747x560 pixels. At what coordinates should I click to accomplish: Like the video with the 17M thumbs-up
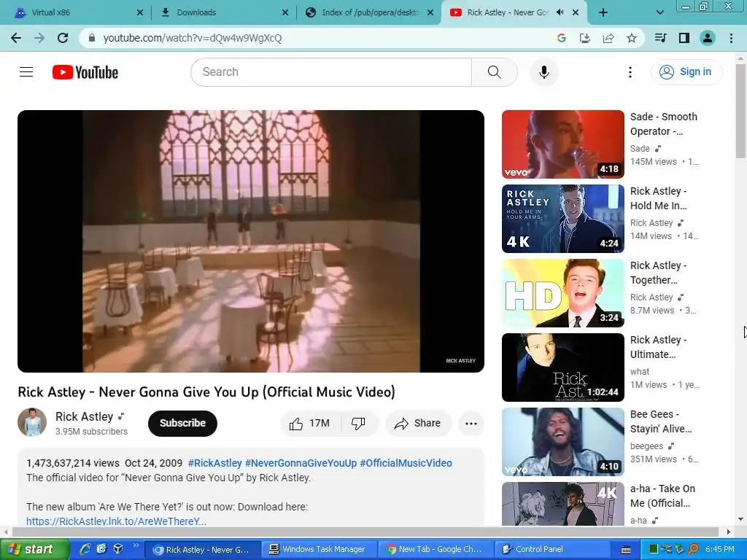[310, 424]
